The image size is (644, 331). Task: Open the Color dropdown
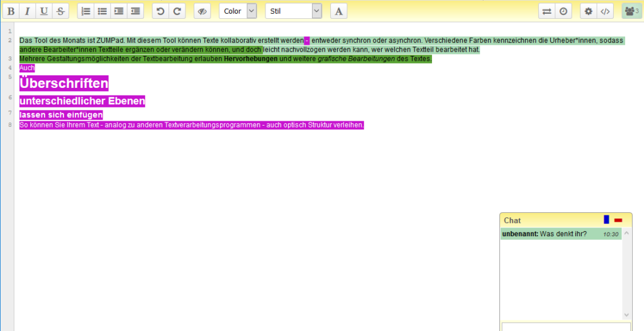click(238, 11)
